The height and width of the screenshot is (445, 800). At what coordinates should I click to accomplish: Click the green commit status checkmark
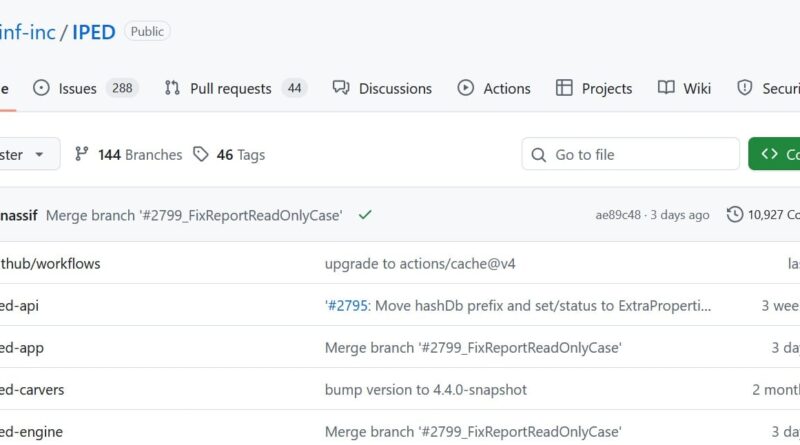(365, 214)
